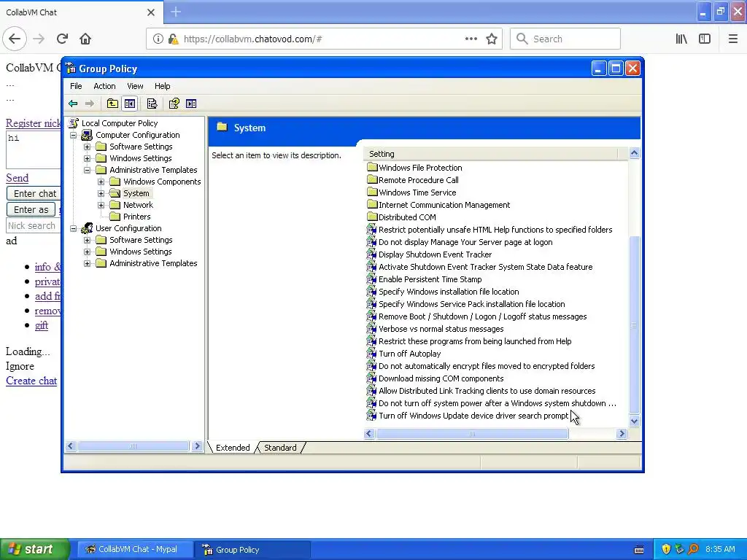Click the vertical scrollbar thumb of settings list
Screen dimensions: 747x560
click(634, 324)
